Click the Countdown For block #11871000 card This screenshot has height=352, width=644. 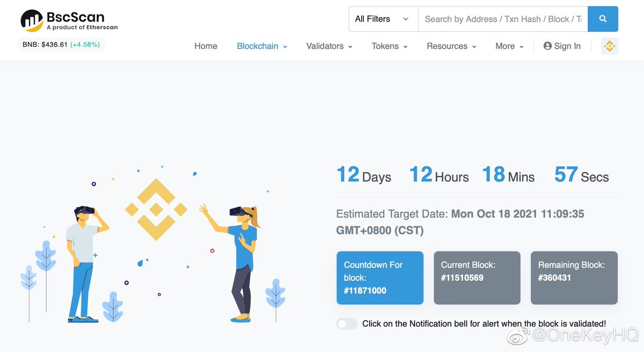(x=380, y=278)
